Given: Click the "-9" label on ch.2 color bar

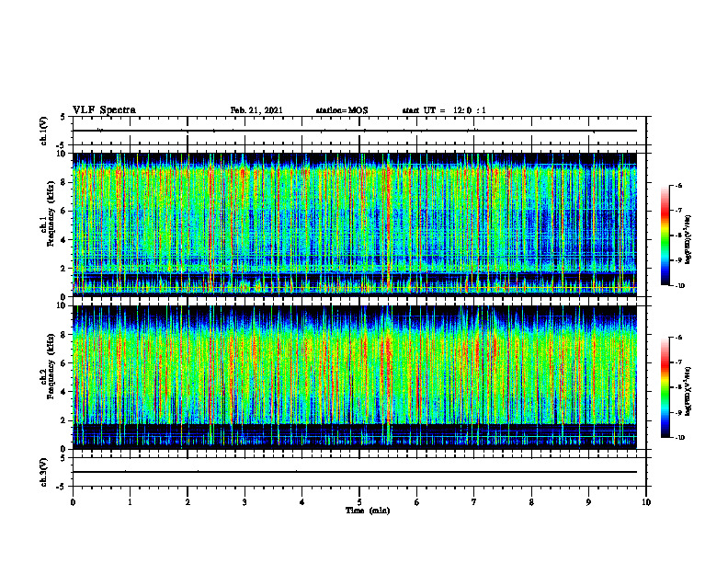Looking at the screenshot, I should [678, 412].
